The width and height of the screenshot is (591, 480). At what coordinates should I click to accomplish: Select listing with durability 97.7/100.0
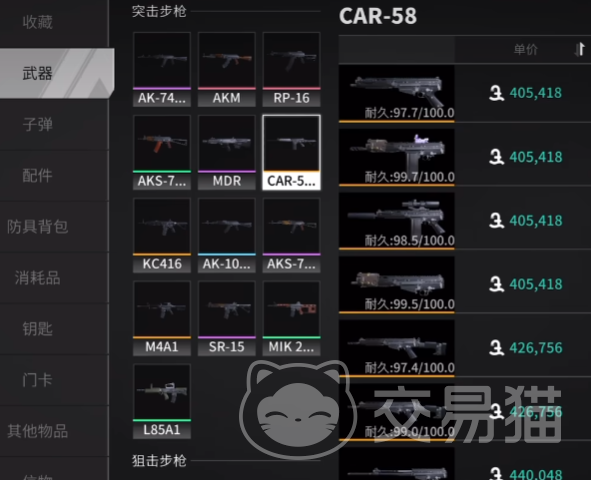(x=465, y=93)
